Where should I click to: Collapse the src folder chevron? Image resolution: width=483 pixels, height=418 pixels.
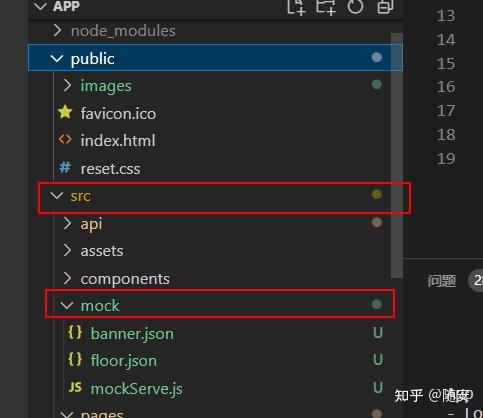point(57,196)
